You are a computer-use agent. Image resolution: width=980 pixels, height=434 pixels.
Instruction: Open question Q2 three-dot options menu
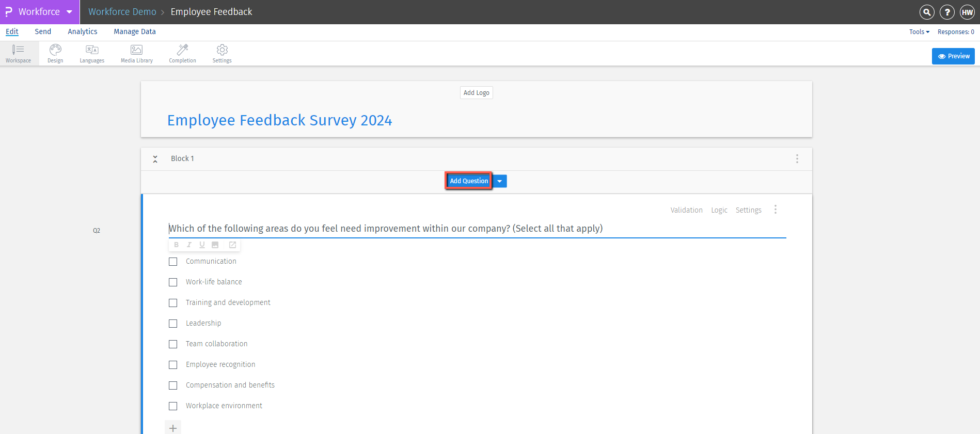(776, 210)
